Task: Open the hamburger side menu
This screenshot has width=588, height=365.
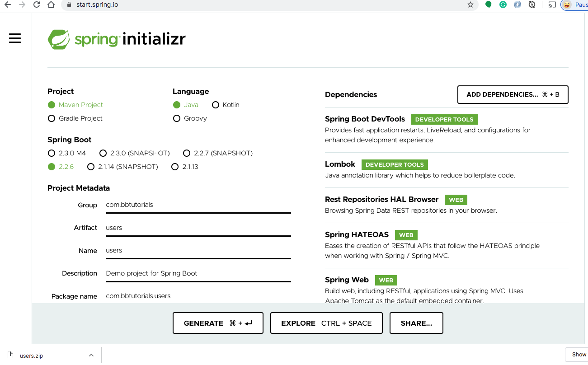Action: tap(15, 38)
